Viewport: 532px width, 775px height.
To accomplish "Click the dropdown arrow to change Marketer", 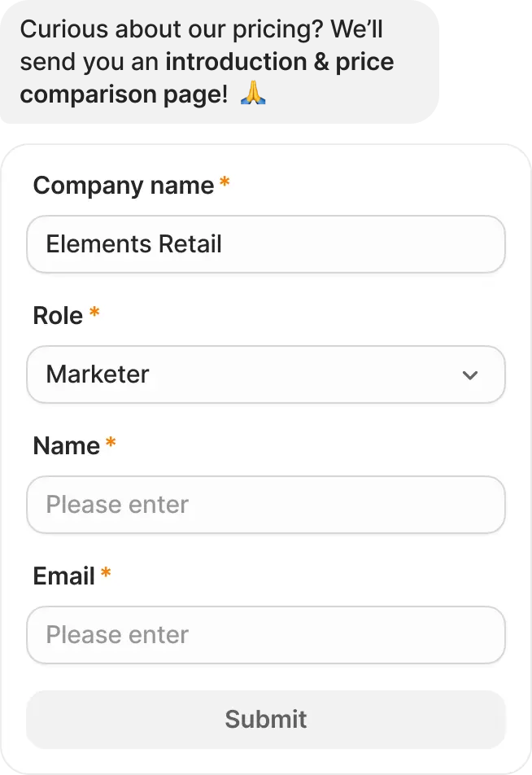I will (469, 374).
